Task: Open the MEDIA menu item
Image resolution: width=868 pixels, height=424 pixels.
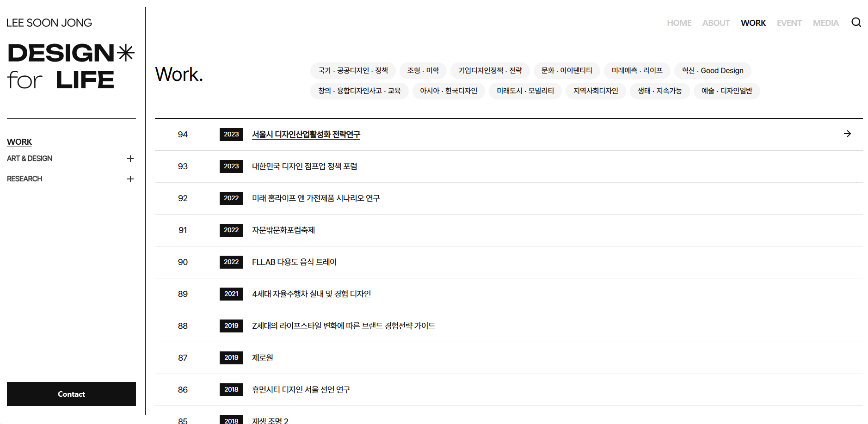Action: point(825,23)
